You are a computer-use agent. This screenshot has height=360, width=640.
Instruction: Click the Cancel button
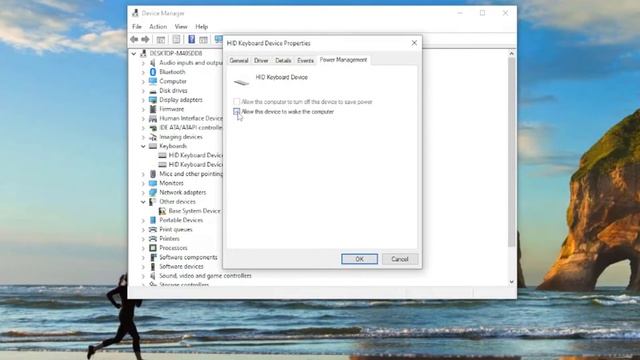tap(400, 259)
